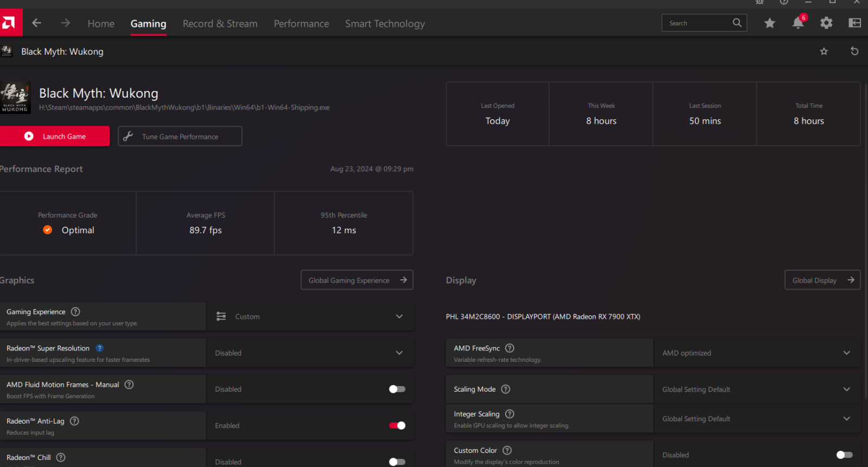The height and width of the screenshot is (467, 868).
Task: Open notifications bell icon
Action: (798, 23)
